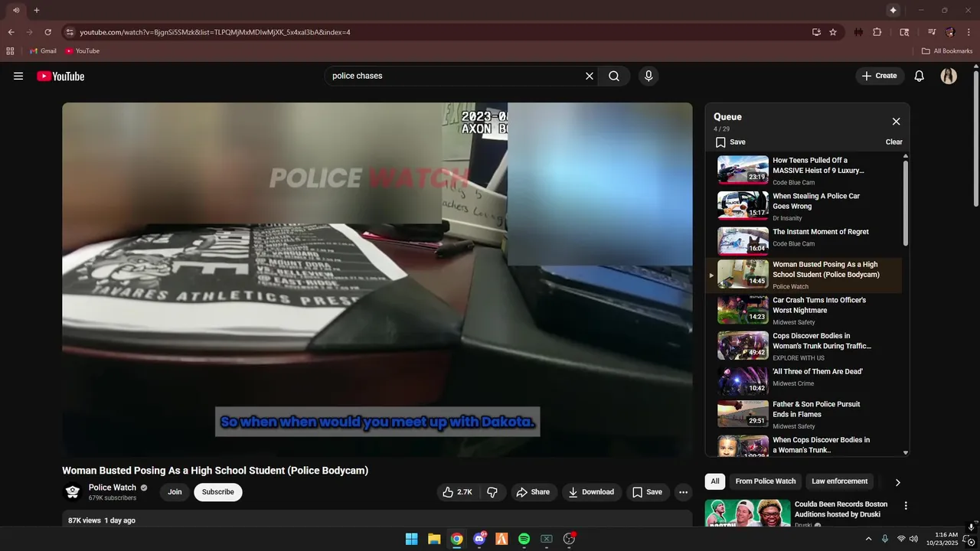The image size is (980, 551).
Task: Dislike this video
Action: [x=492, y=492]
